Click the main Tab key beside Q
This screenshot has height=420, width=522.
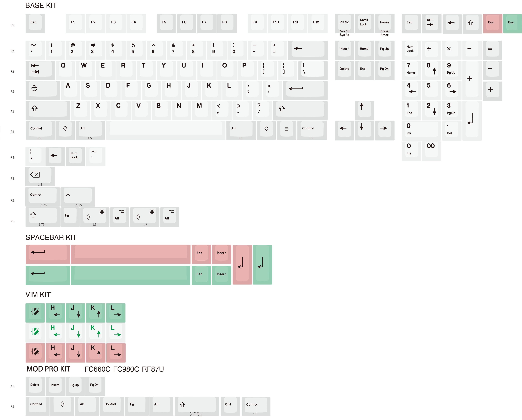click(x=40, y=70)
